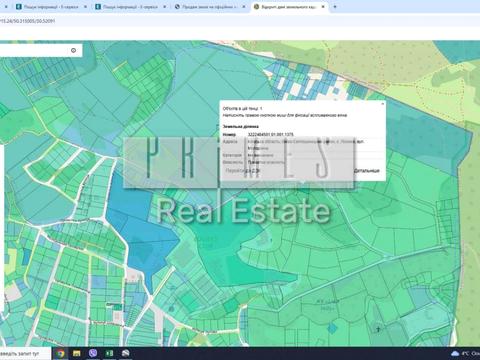480x360 pixels.
Task: Open the fifth taskbar app icon
Action: point(126,353)
